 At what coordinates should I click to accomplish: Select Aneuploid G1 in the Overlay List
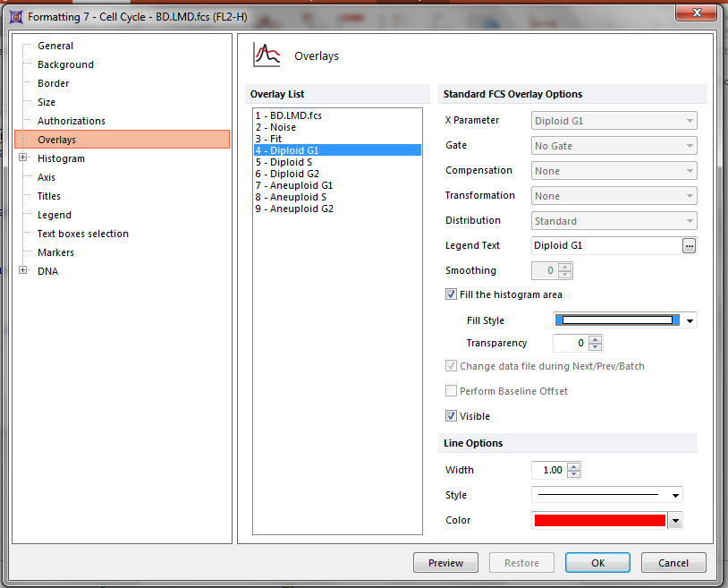click(x=301, y=185)
